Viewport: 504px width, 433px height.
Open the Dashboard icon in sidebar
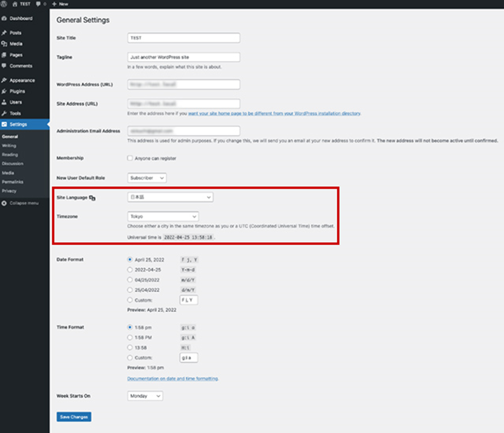[x=5, y=19]
